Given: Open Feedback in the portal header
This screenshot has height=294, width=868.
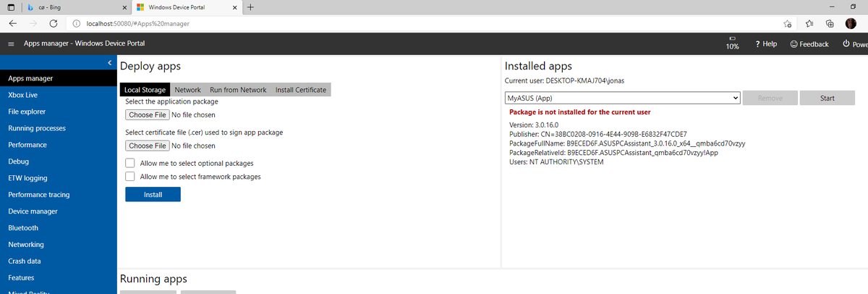Looking at the screenshot, I should tap(809, 44).
